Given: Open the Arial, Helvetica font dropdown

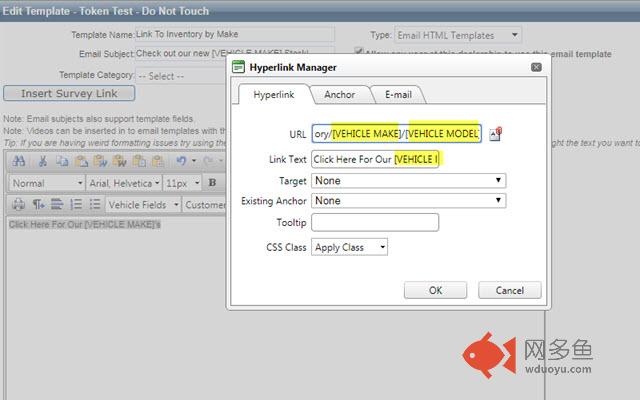Looking at the screenshot, I should tap(123, 183).
